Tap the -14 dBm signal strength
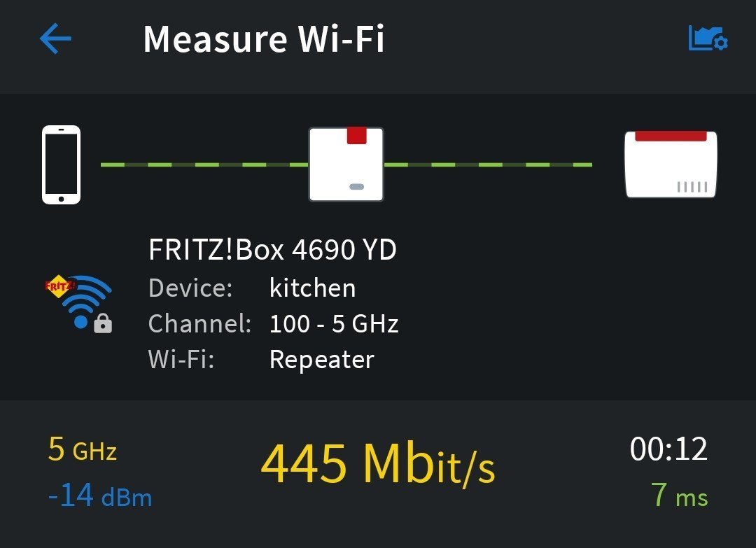 coord(99,496)
